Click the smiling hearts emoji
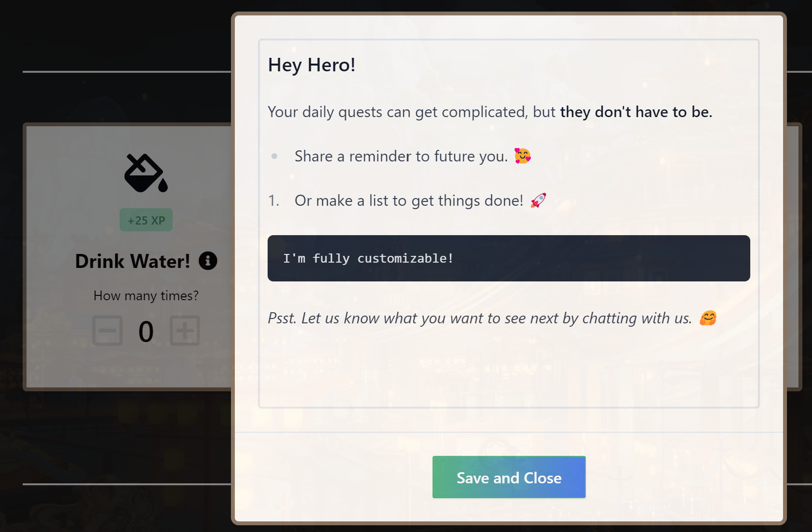This screenshot has width=812, height=532. coord(522,156)
